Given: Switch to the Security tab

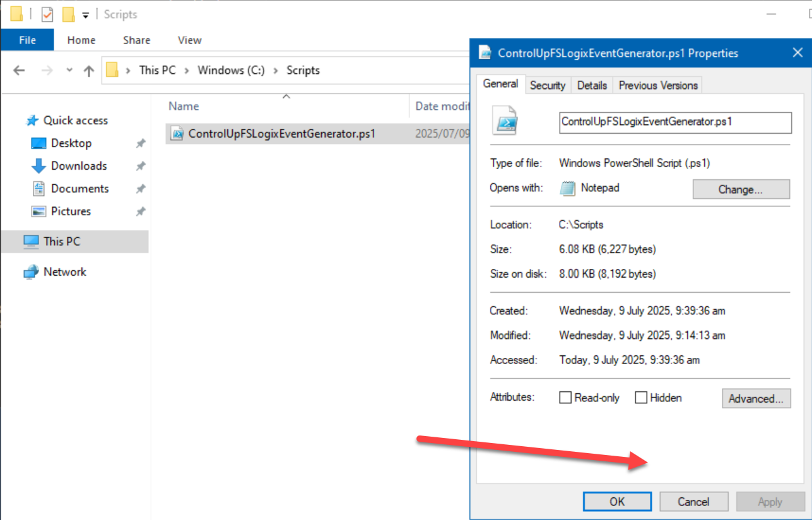Looking at the screenshot, I should pyautogui.click(x=548, y=85).
